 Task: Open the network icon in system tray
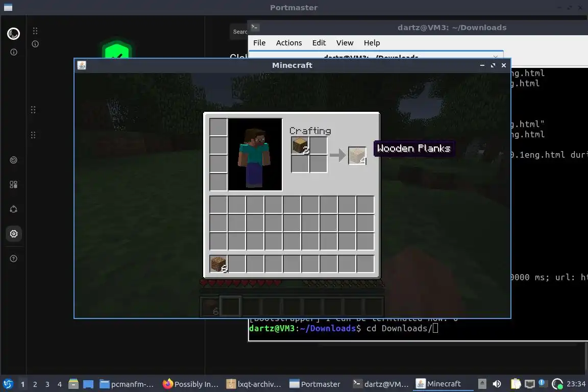tap(529, 384)
